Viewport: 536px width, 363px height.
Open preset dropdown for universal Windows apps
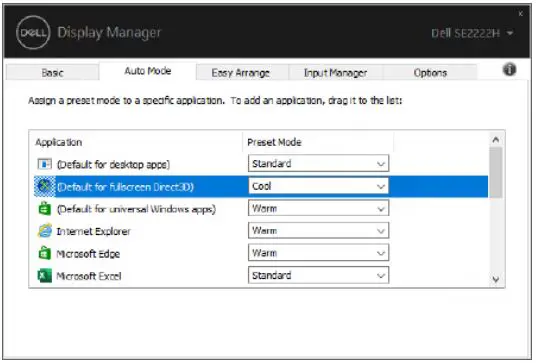318,208
